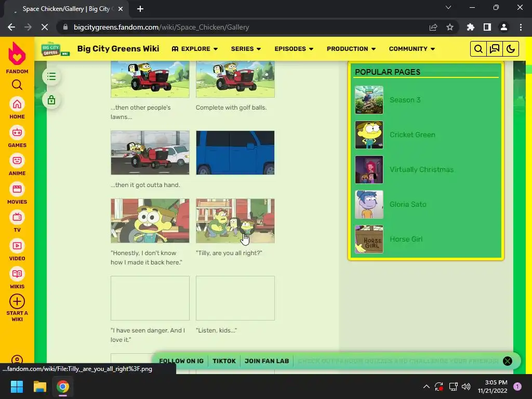
Task: Open image captioned Honestly I don't know
Action: click(x=150, y=221)
